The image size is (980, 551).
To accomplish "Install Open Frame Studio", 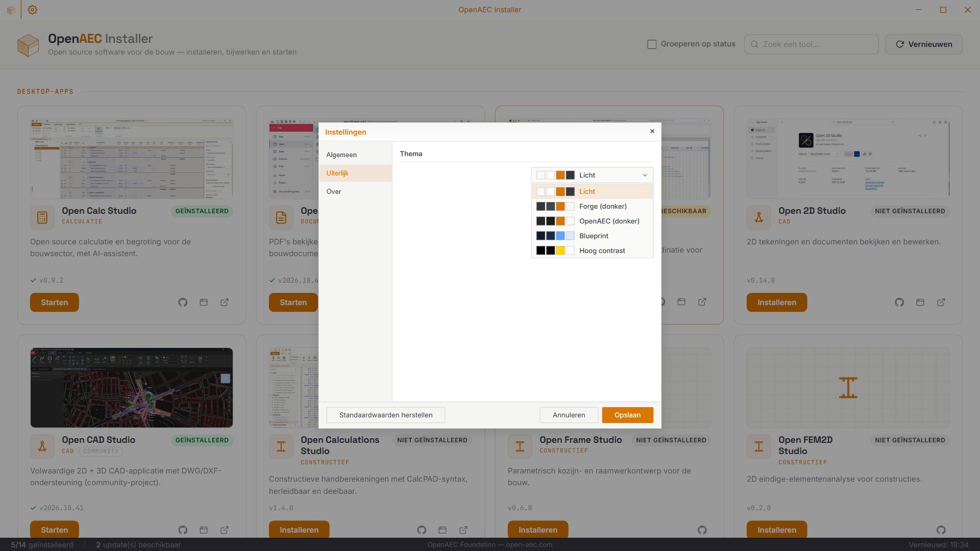I will point(538,530).
